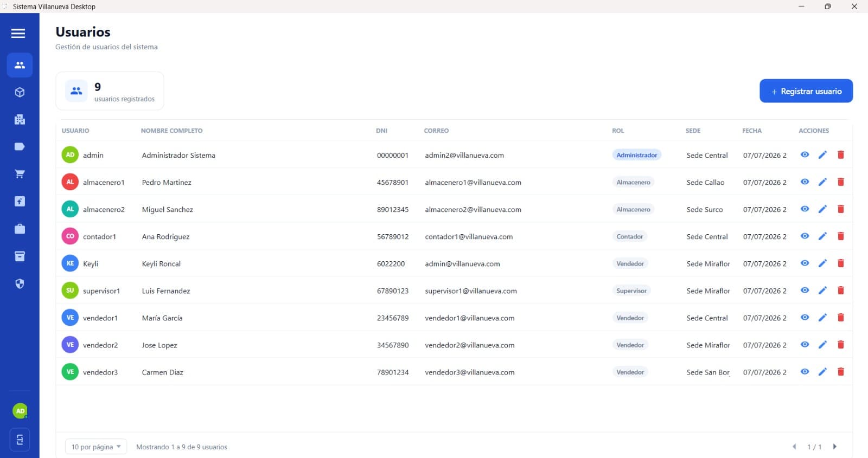
Task: Open the briefcase sidebar icon
Action: [20, 229]
